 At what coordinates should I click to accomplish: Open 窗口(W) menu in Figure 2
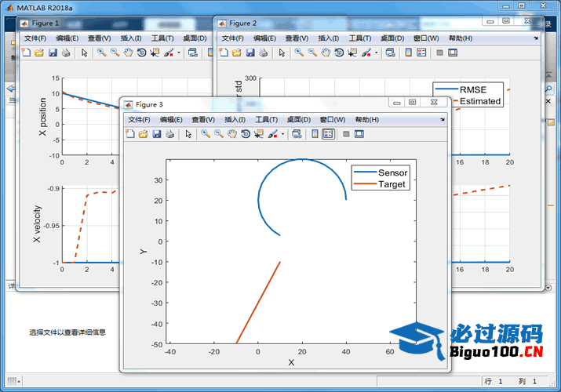(427, 38)
